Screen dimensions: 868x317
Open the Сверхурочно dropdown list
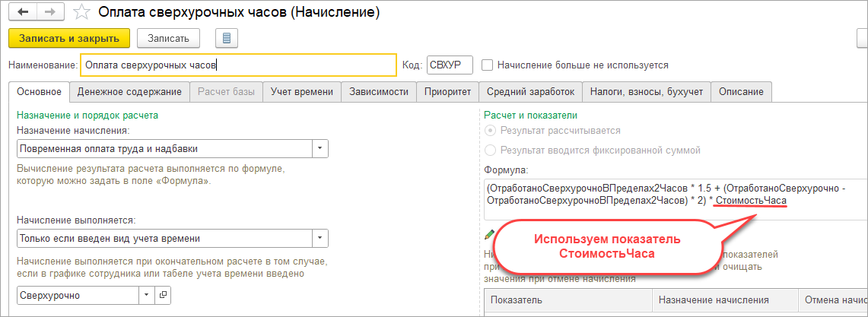pyautogui.click(x=147, y=295)
